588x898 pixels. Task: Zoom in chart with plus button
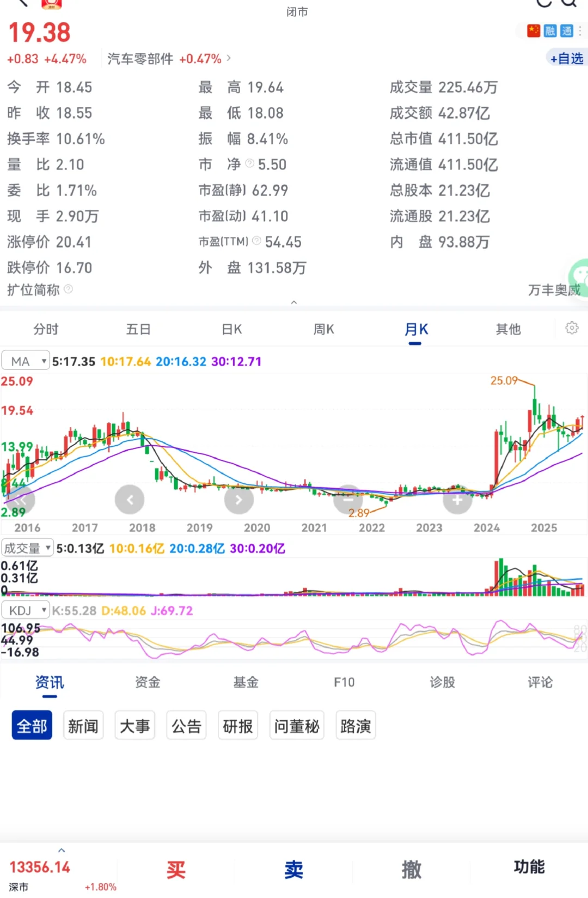coord(457,500)
